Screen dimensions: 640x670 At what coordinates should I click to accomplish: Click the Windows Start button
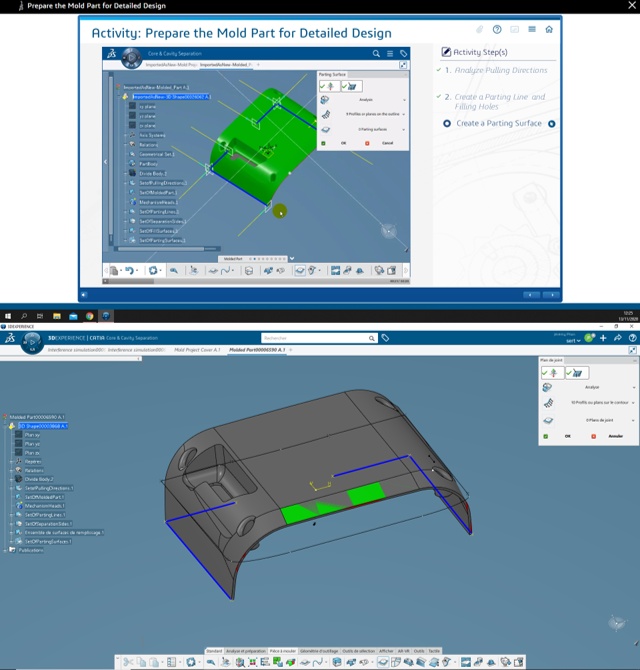tap(8, 316)
